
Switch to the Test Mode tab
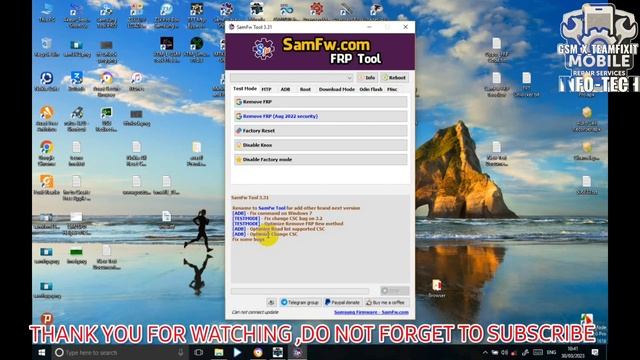pos(245,89)
